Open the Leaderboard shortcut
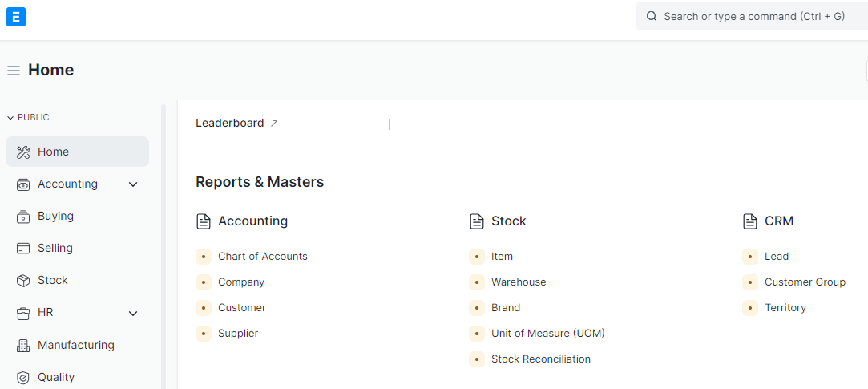The height and width of the screenshot is (389, 868). [237, 123]
